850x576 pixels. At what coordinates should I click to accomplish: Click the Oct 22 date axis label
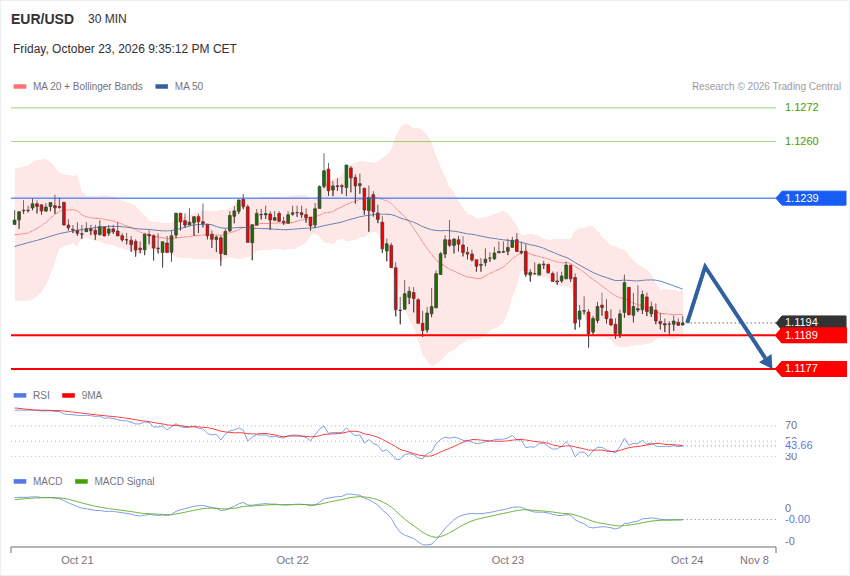pos(292,560)
